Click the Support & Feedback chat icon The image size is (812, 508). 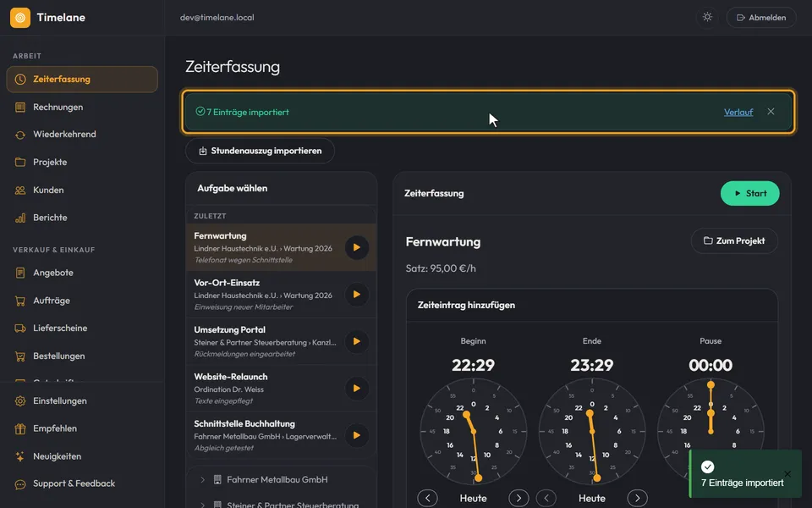(x=20, y=484)
